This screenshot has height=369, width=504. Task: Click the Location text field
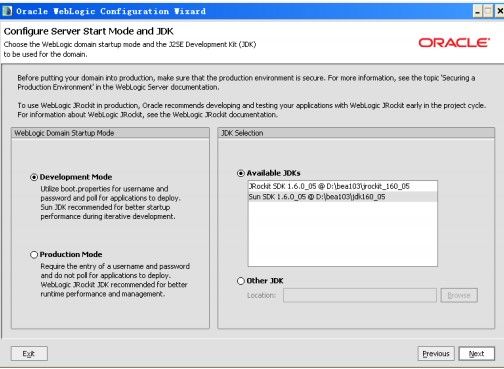click(x=360, y=295)
